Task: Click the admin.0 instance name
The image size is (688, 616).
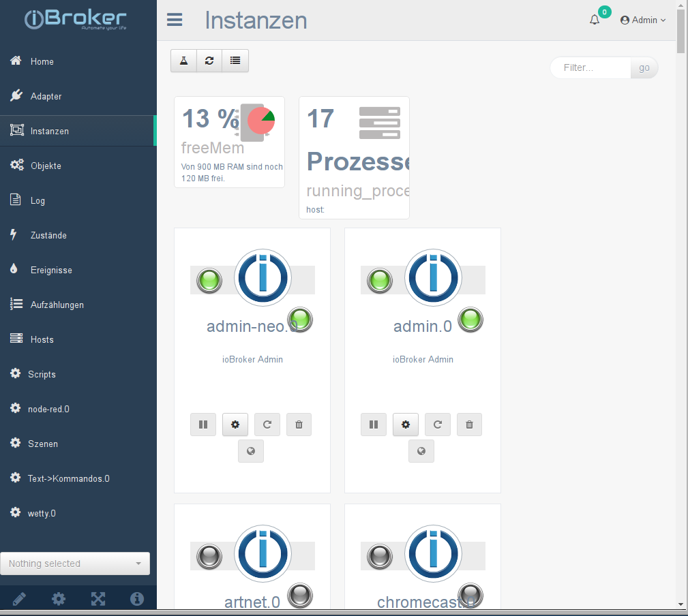Action: tap(423, 326)
